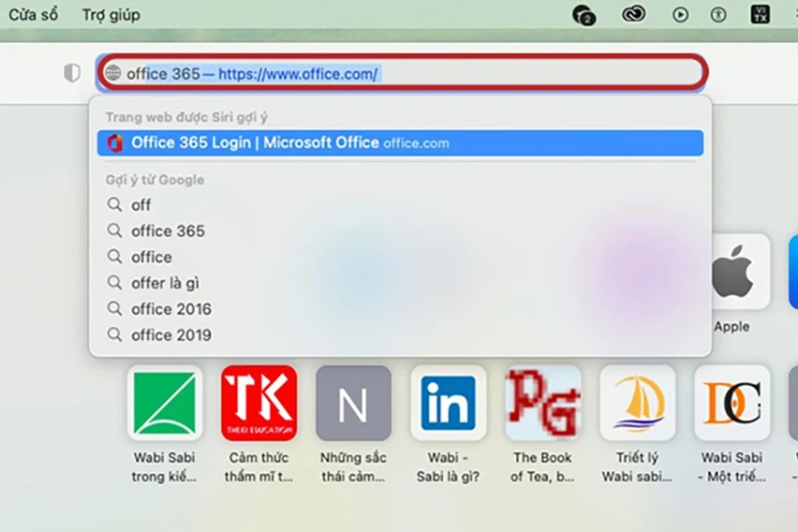Click search icon beside 'office 2016'

pos(114,309)
